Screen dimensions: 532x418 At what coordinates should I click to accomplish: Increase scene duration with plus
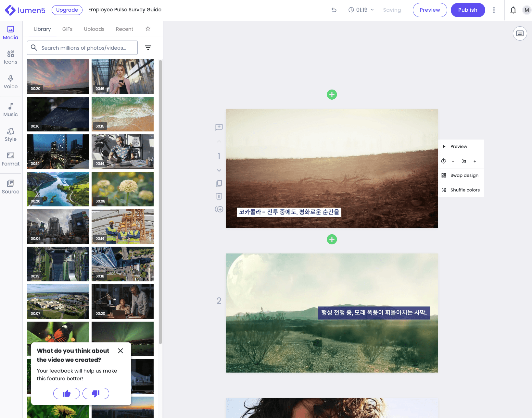[475, 161]
